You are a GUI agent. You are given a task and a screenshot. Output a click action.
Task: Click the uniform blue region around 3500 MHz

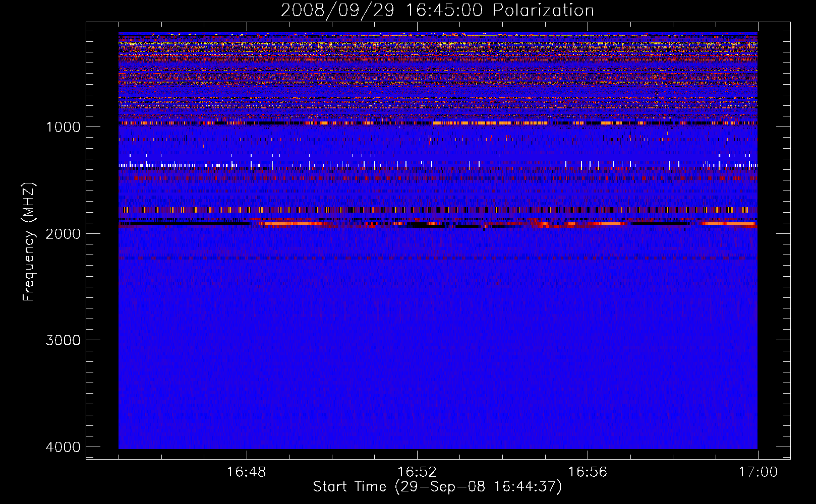[438, 393]
